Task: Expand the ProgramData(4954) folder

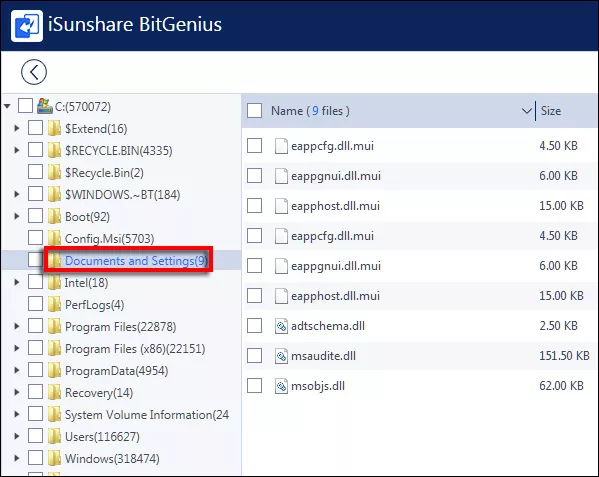Action: coord(17,370)
